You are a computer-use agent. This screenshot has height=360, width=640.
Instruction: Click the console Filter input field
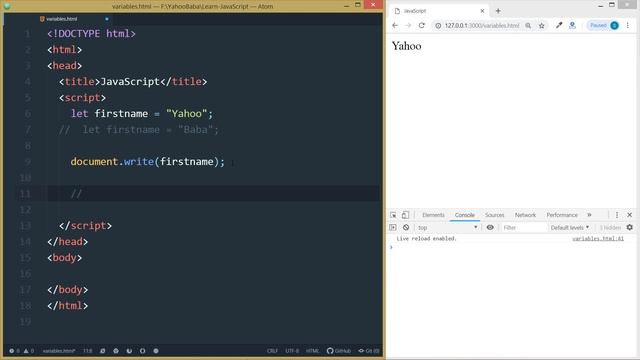(x=524, y=227)
